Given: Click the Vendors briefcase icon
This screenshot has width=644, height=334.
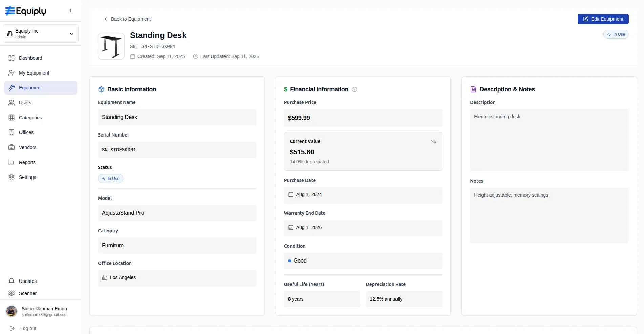Looking at the screenshot, I should [12, 147].
